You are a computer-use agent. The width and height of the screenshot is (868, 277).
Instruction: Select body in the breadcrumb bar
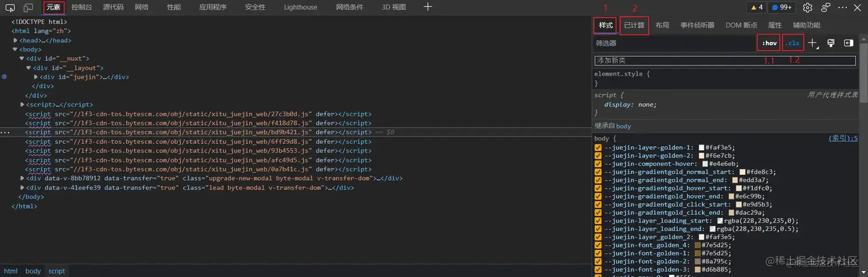tap(33, 271)
